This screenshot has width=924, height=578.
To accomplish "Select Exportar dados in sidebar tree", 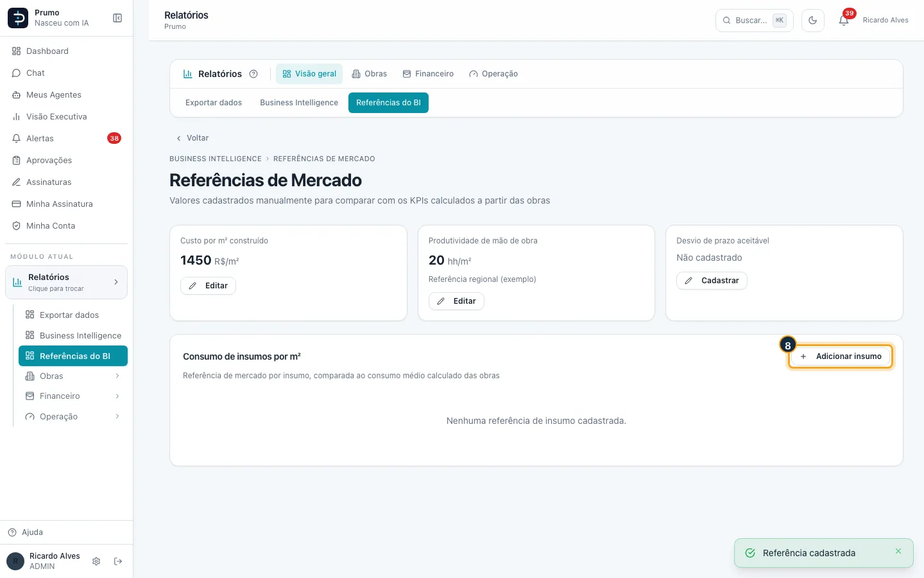I will point(73,315).
